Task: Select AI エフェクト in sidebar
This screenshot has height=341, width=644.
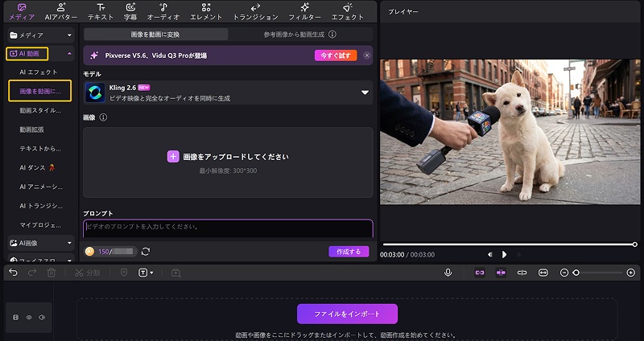Action: [x=39, y=72]
